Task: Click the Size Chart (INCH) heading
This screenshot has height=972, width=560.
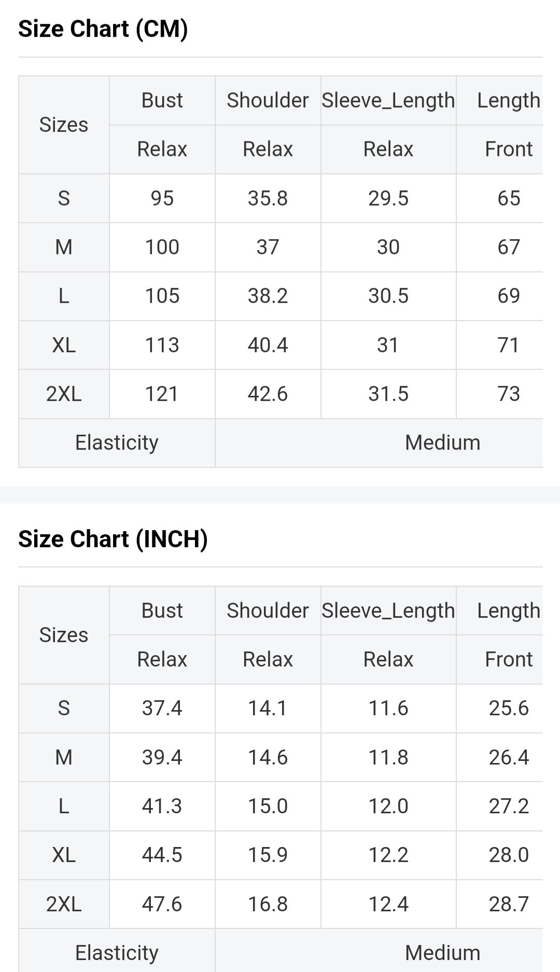Action: (113, 539)
